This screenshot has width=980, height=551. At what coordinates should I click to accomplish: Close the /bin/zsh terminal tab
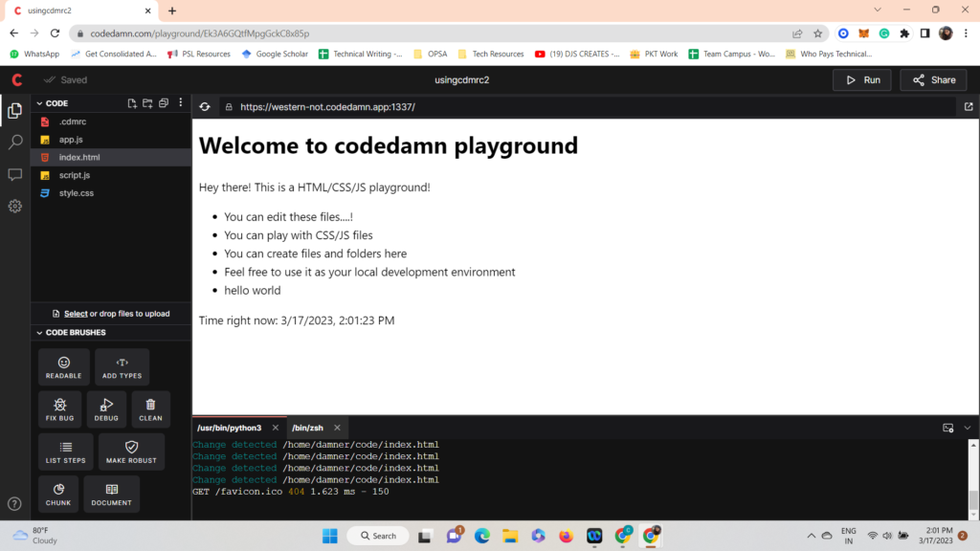(337, 428)
